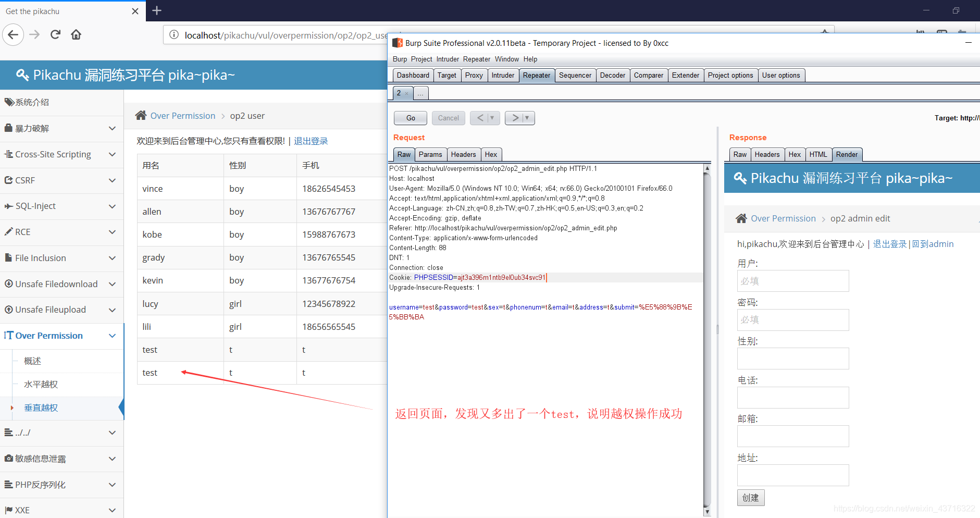
Task: Click the lock icon beside 暴力破解
Action: pyautogui.click(x=8, y=128)
